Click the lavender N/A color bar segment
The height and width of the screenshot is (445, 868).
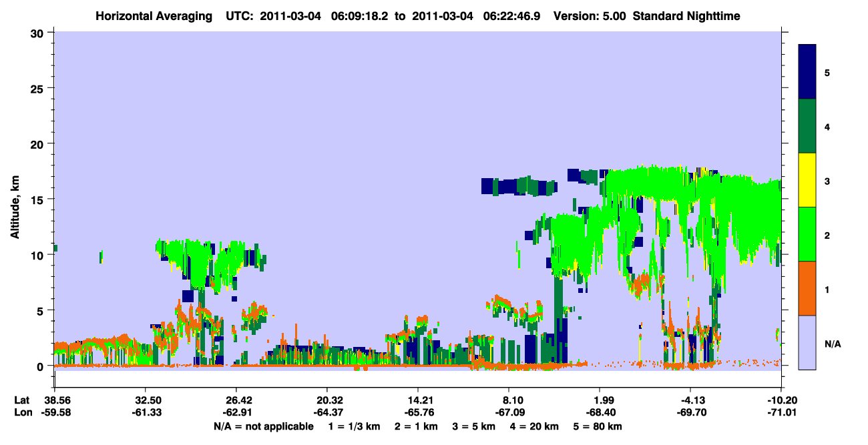pos(808,342)
